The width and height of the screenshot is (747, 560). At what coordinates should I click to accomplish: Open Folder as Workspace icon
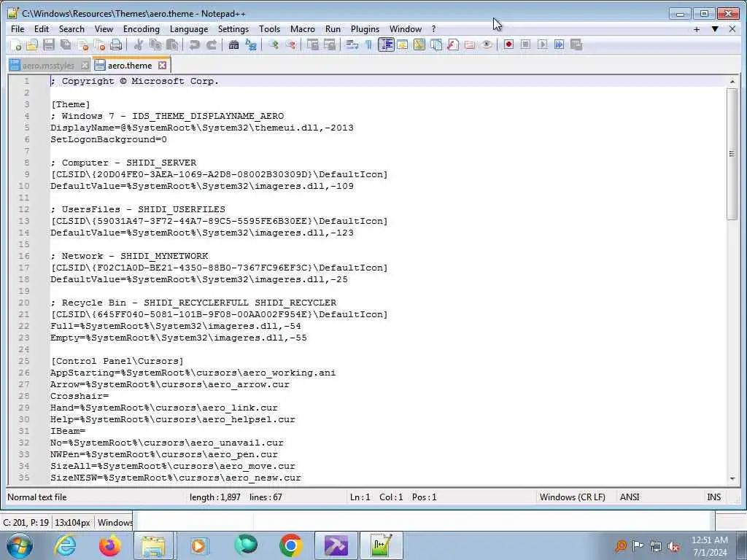coord(470,44)
